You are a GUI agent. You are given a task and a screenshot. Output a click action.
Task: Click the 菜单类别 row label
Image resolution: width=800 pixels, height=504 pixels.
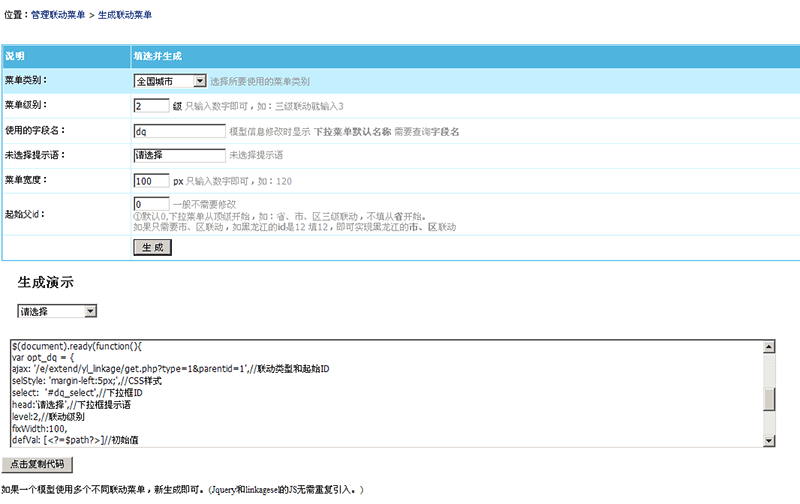coord(26,80)
